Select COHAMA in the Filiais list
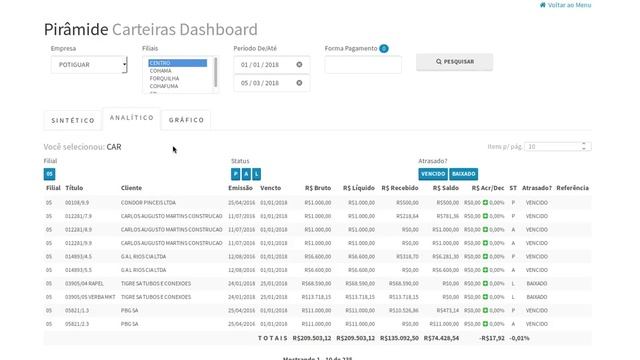 (x=178, y=71)
